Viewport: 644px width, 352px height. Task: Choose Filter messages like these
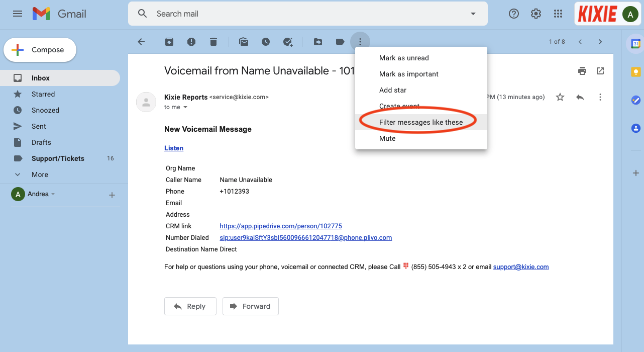point(421,122)
